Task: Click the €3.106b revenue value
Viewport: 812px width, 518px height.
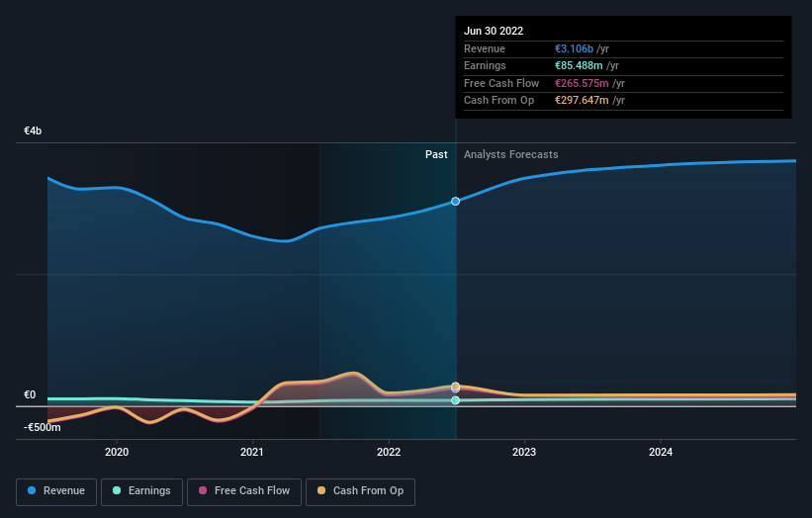Action: pos(574,48)
